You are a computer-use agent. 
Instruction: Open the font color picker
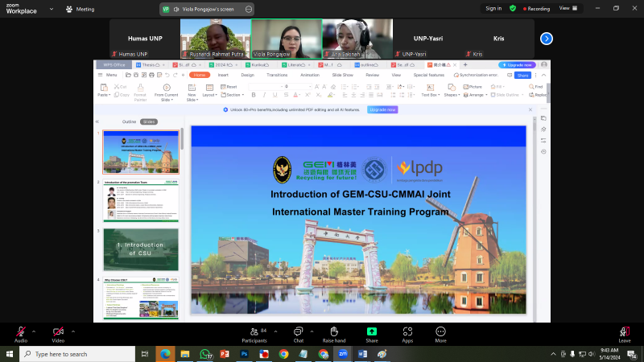click(x=296, y=95)
